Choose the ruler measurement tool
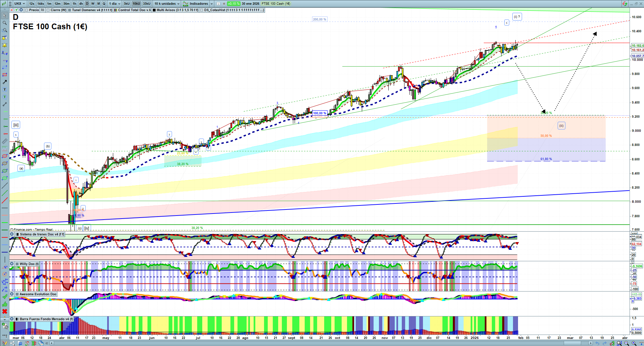Viewport: 644px width, 346px height. tap(5, 141)
